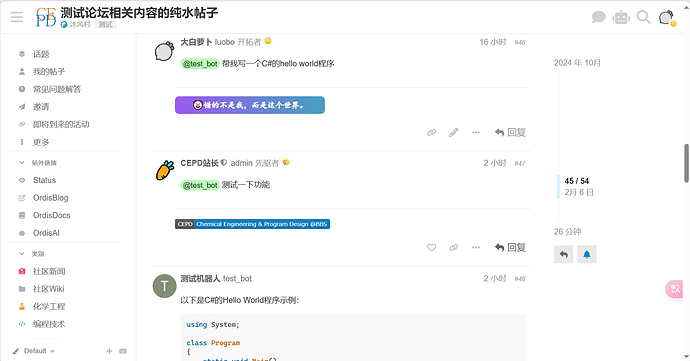Click purple signature banner in post #46
The width and height of the screenshot is (690, 361).
[250, 105]
